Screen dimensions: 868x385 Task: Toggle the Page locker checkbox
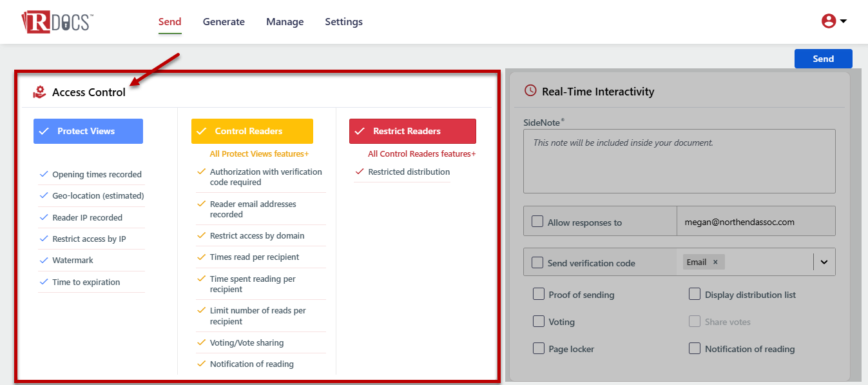coord(539,348)
